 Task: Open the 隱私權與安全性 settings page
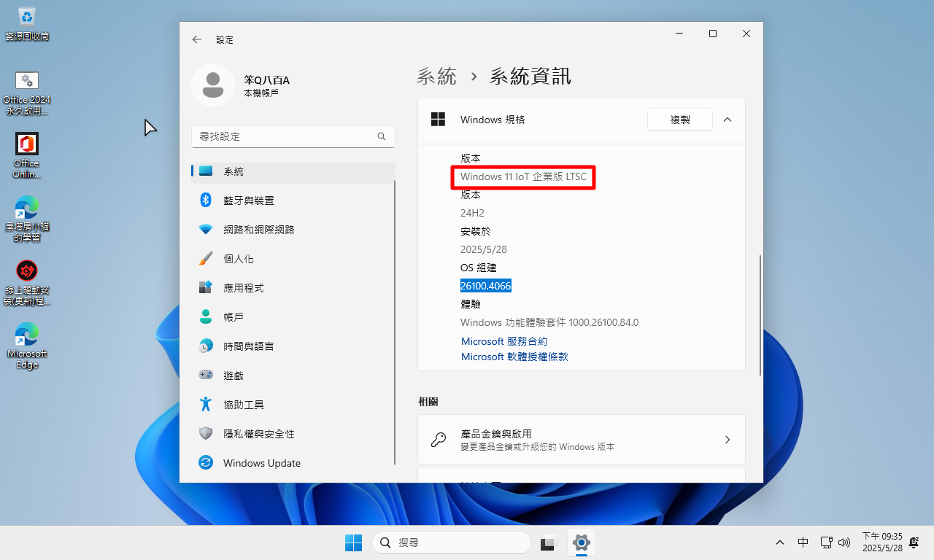(x=293, y=434)
